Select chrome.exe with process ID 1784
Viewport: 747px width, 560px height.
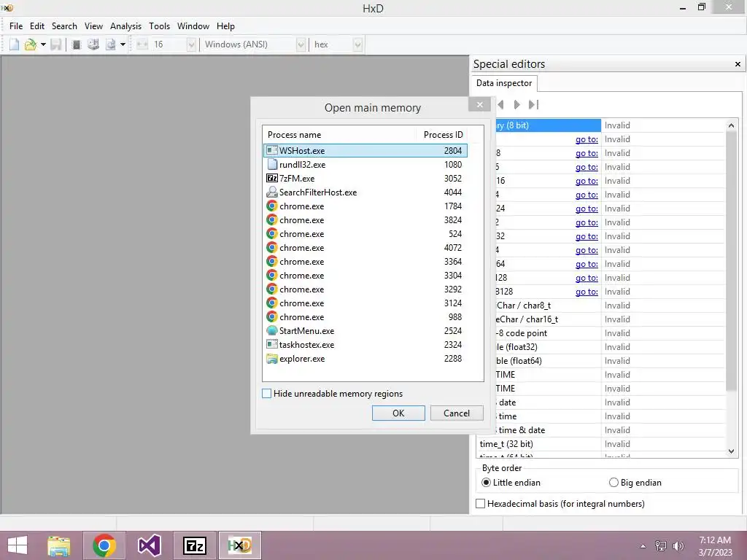(x=365, y=206)
